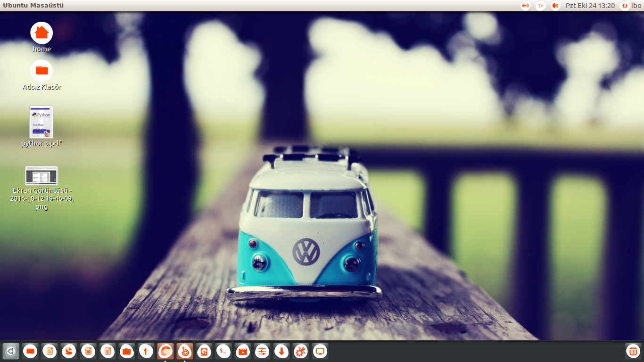
Task: Click the Ubuntu Masaüstü title in the top panel
Action: pos(33,6)
